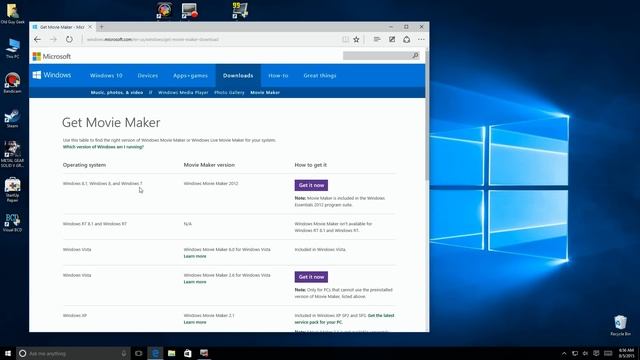The image size is (640, 360).
Task: Open the Apps+games nav menu
Action: [x=190, y=76]
